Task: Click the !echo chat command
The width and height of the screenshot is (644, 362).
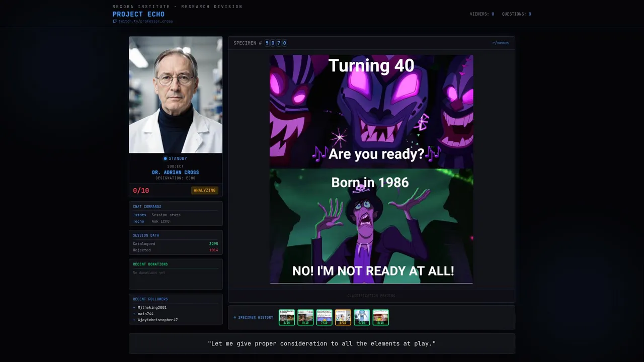Action: [138, 221]
